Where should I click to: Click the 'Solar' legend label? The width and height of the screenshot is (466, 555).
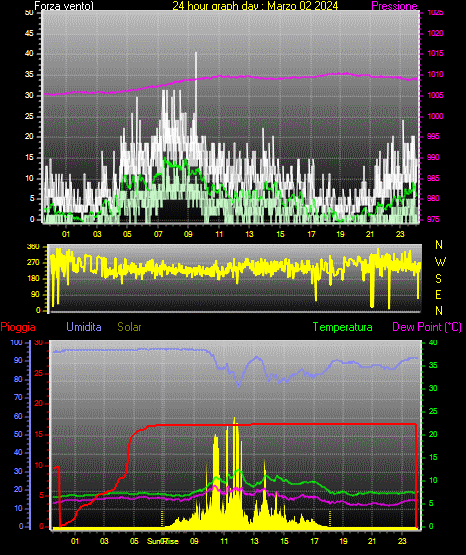[x=130, y=327]
